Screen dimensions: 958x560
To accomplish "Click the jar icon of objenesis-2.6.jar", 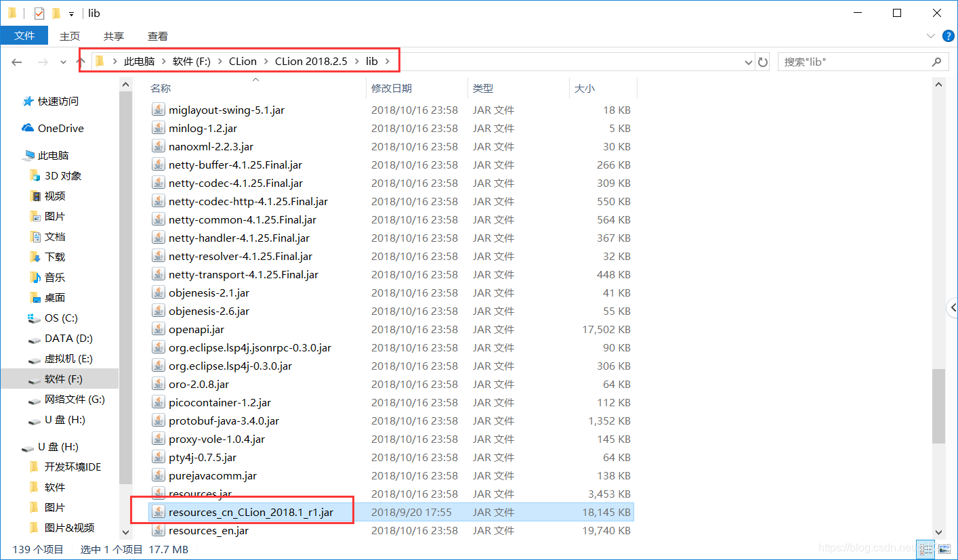I will (159, 311).
